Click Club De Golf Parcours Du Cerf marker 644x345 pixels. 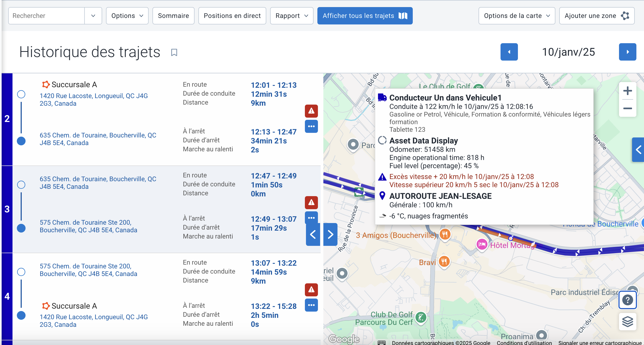coord(421,317)
